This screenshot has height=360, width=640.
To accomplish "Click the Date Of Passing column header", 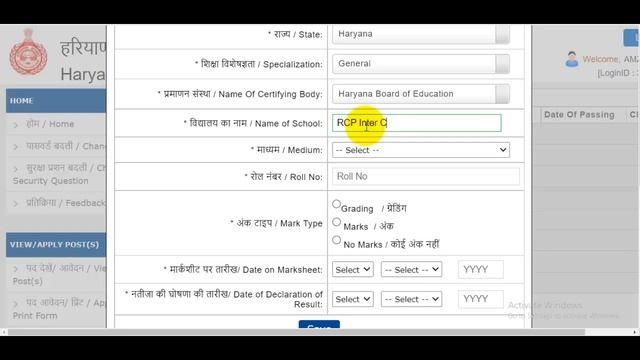I will pyautogui.click(x=579, y=115).
